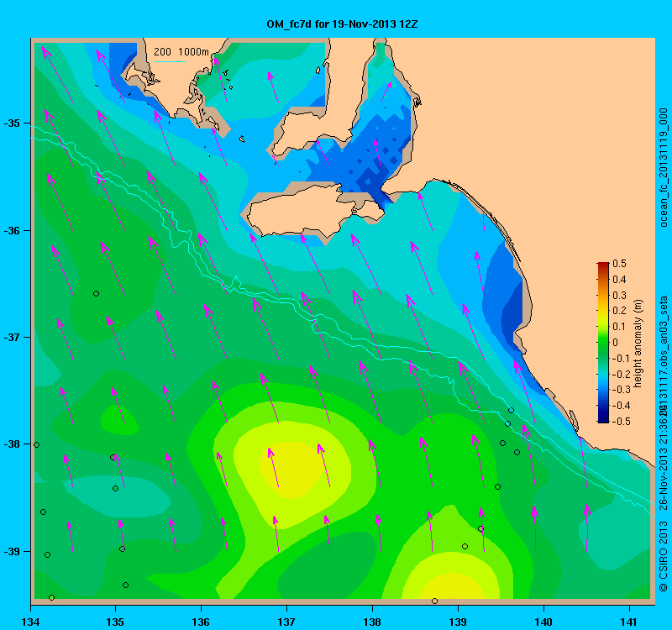Click the vertical text ocean_fc_20131119_000

pyautogui.click(x=663, y=167)
